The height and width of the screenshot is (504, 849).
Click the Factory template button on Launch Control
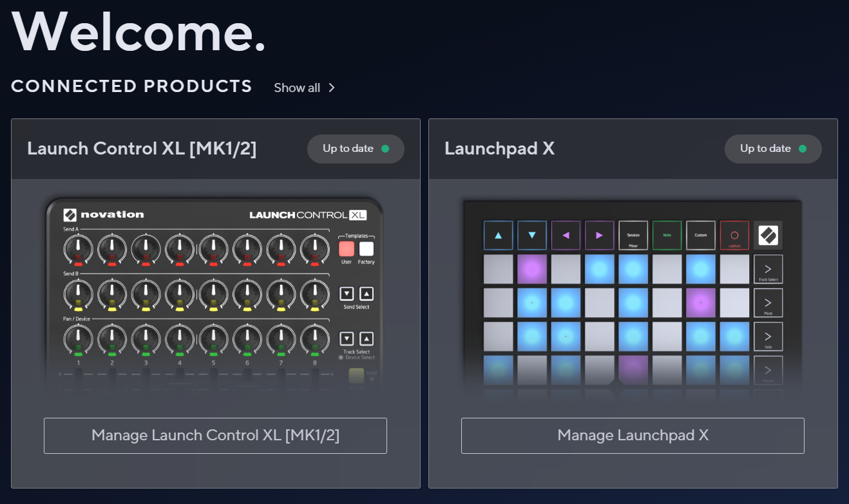tap(367, 249)
